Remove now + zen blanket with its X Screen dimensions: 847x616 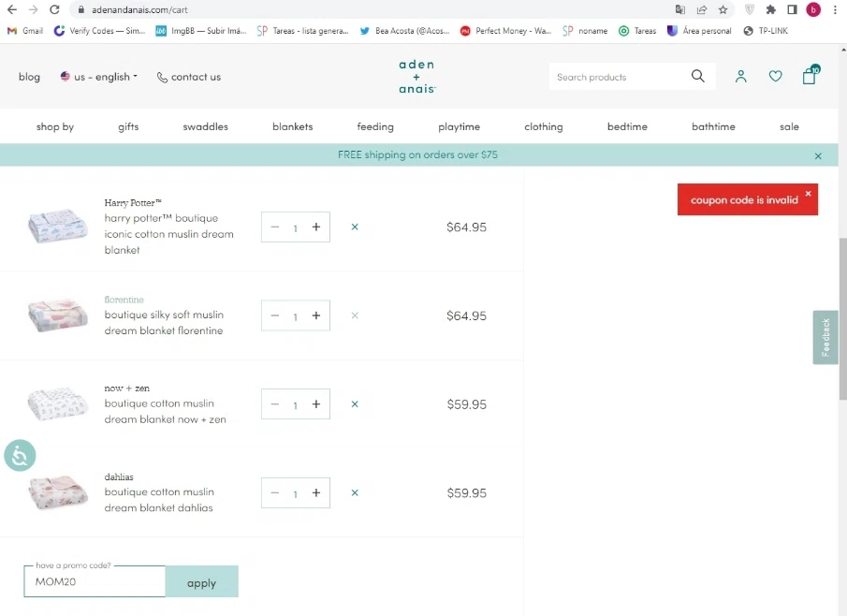(355, 404)
